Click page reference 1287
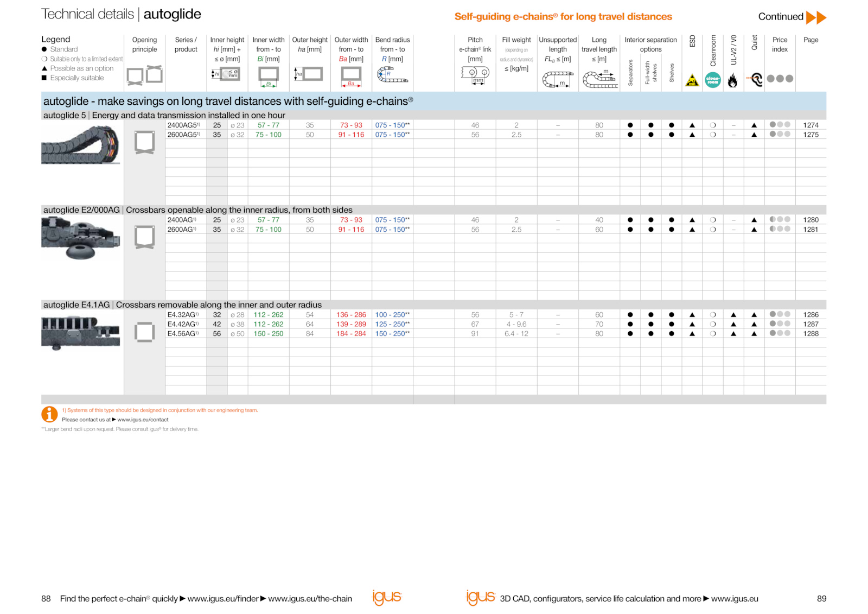This screenshot has width=868, height=614. (810, 324)
